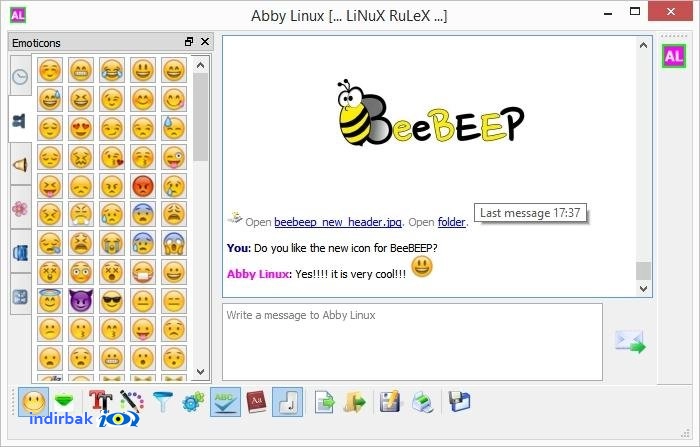This screenshot has height=447, width=700.
Task: Print the chat with printer icon
Action: pyautogui.click(x=422, y=402)
